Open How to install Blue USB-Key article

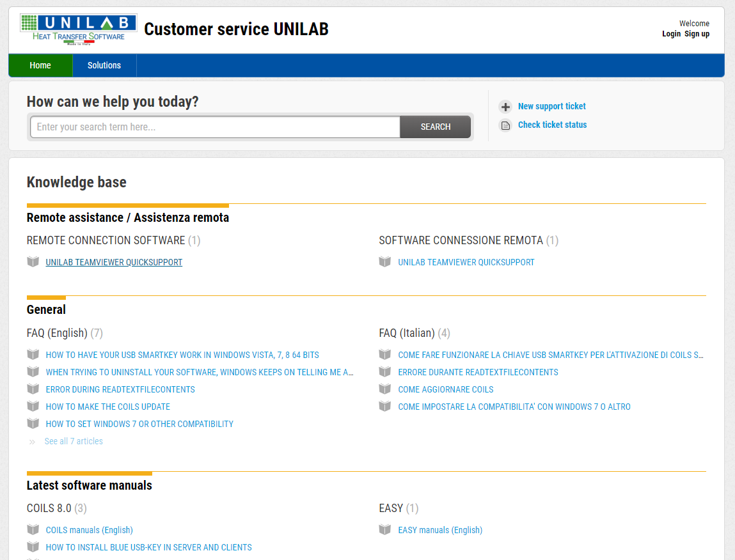(x=148, y=548)
